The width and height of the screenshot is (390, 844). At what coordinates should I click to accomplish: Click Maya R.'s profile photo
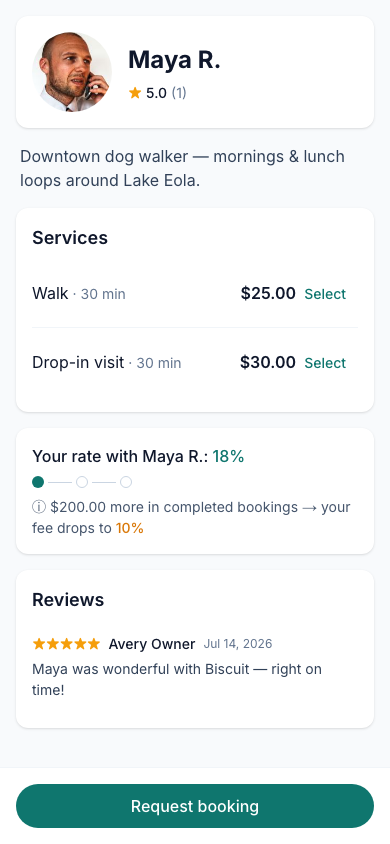coord(72,72)
